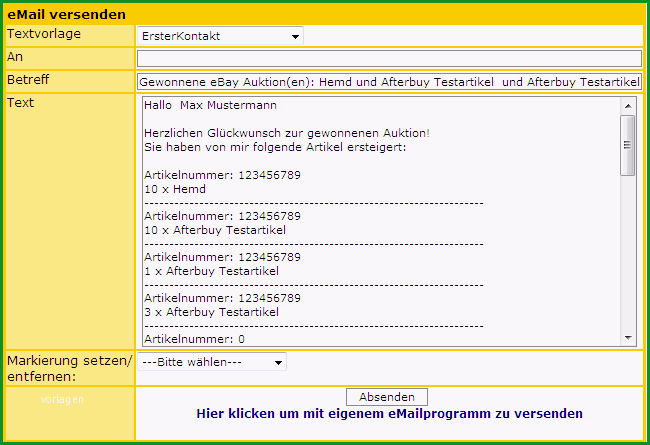The image size is (650, 445).
Task: Click the text area scrollbar up arrow
Action: click(628, 106)
